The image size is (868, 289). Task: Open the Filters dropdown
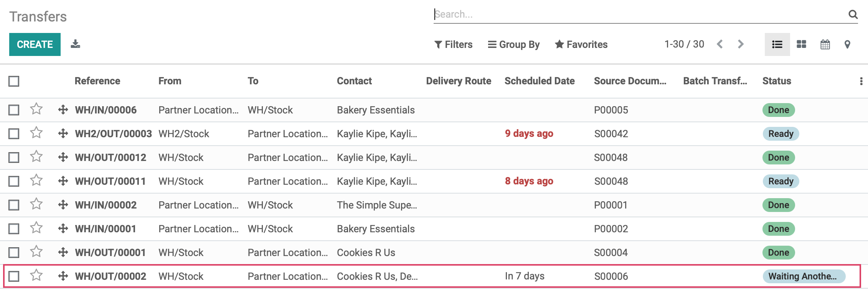pyautogui.click(x=453, y=44)
